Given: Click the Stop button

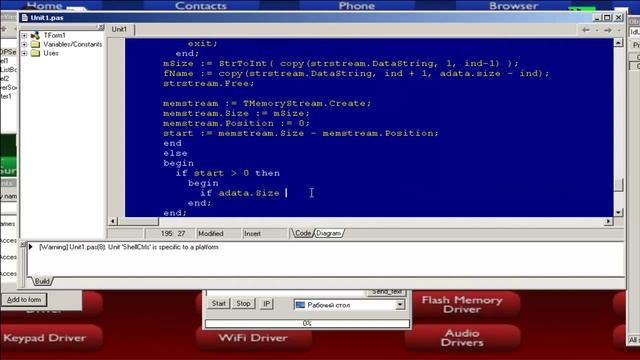Looking at the screenshot, I should click(x=243, y=304).
